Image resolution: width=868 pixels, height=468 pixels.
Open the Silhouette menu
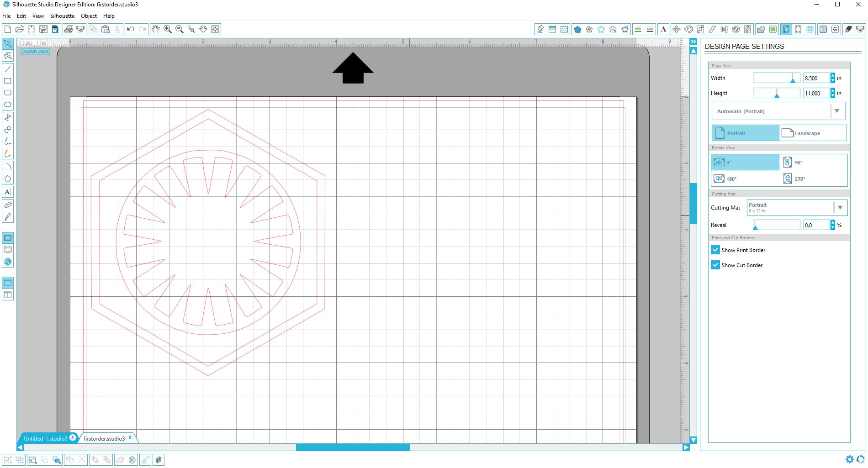62,16
